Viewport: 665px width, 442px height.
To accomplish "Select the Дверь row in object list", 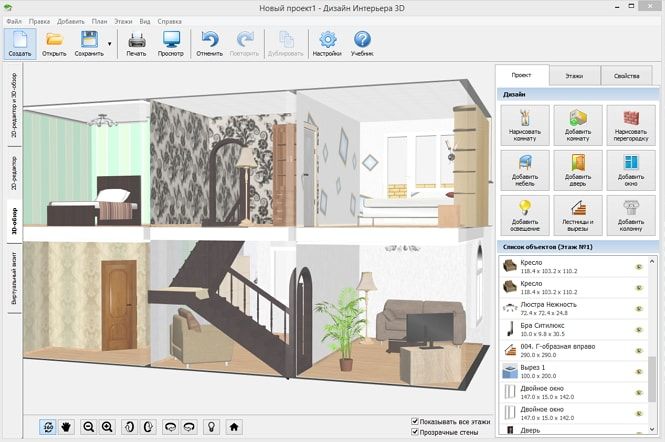I will pyautogui.click(x=573, y=430).
